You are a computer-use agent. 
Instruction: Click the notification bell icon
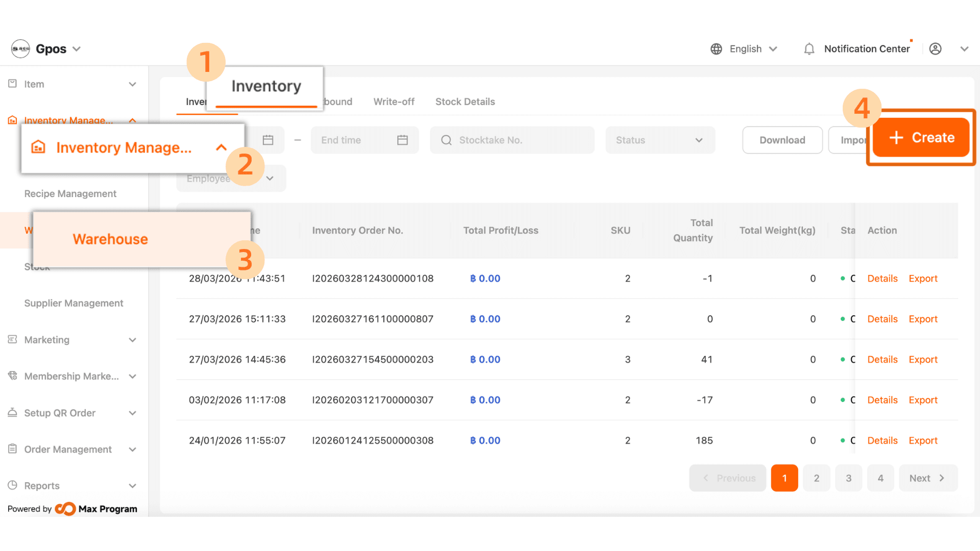click(x=809, y=49)
